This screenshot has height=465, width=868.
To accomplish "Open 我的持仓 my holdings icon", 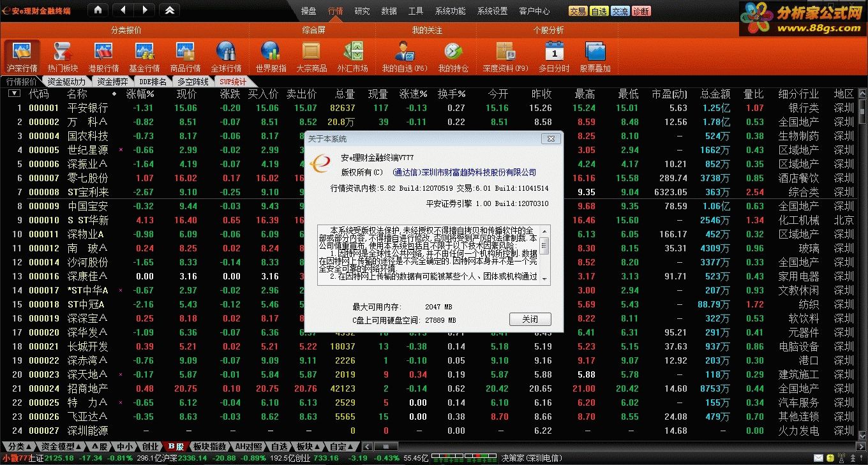I will pyautogui.click(x=453, y=56).
